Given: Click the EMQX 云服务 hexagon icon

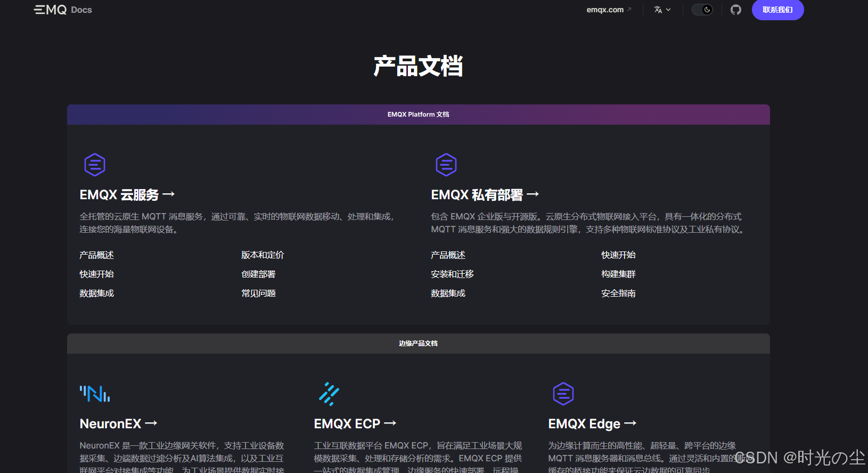Looking at the screenshot, I should click(95, 165).
